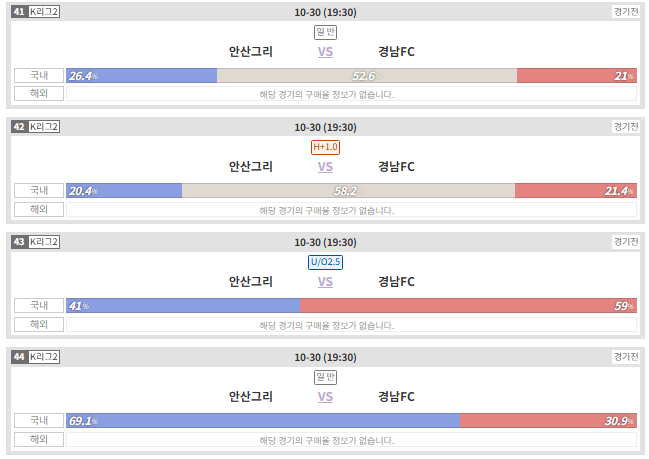The height and width of the screenshot is (459, 649).
Task: Click the K리그2 league tag in match 43
Action: [x=44, y=242]
